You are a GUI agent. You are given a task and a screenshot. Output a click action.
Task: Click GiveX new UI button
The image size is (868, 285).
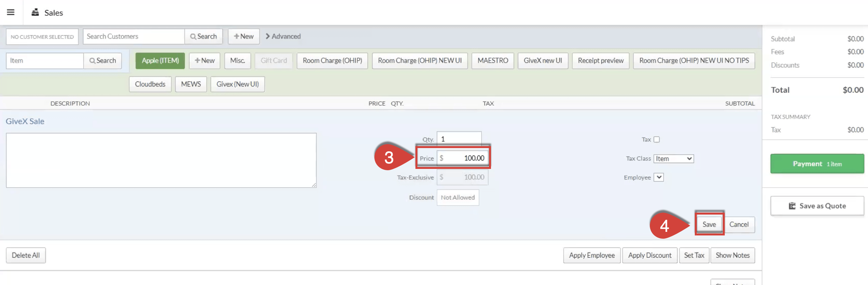click(x=542, y=60)
